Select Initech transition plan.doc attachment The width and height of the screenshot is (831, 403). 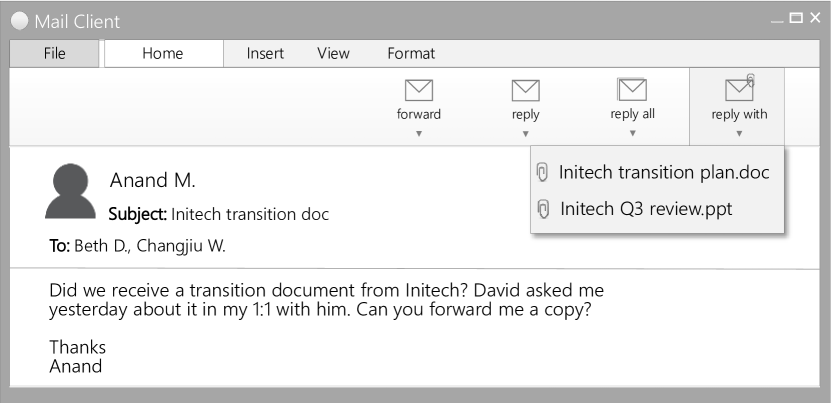pyautogui.click(x=664, y=172)
